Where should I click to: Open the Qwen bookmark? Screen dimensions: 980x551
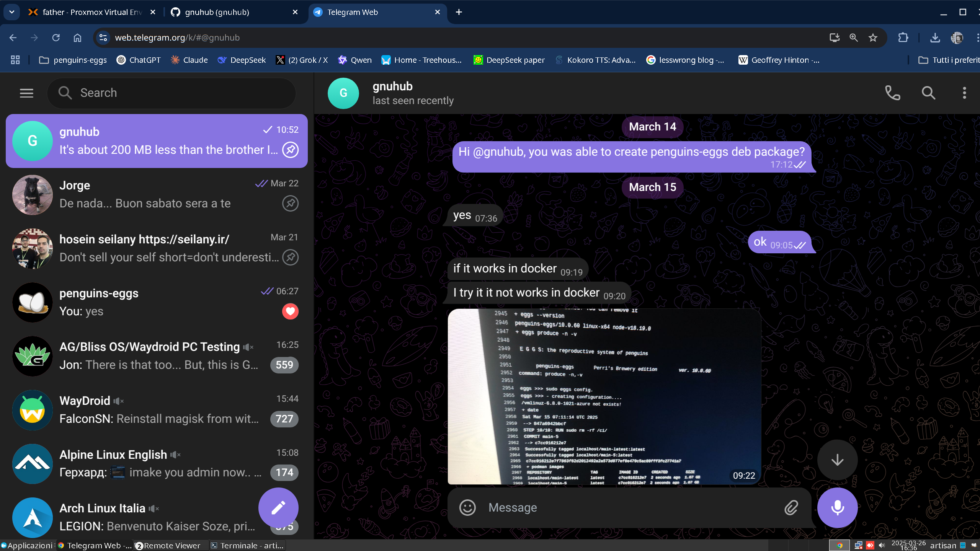[x=355, y=60]
